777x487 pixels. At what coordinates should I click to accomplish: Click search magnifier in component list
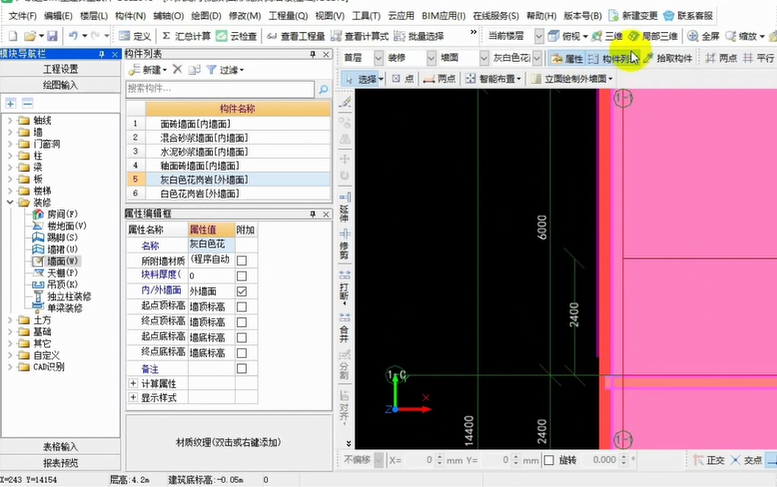323,90
